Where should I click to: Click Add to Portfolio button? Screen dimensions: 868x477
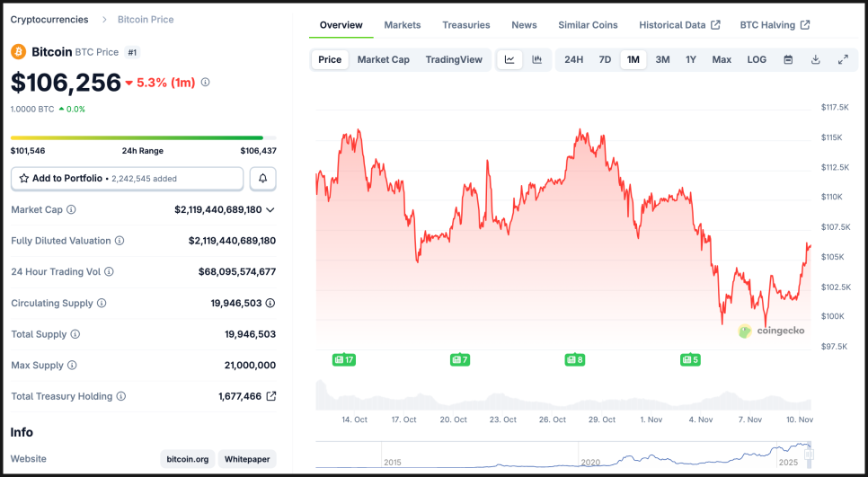pos(127,179)
